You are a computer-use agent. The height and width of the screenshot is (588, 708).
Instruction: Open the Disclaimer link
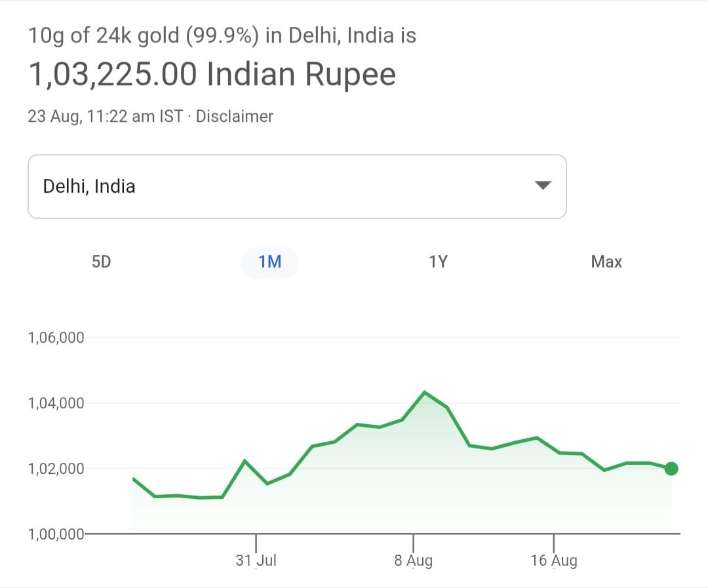(x=235, y=117)
